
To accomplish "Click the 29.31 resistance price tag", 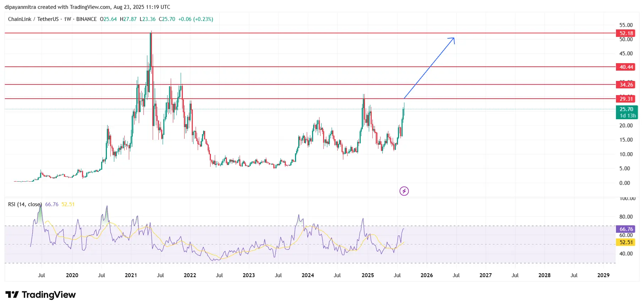I will [x=626, y=99].
